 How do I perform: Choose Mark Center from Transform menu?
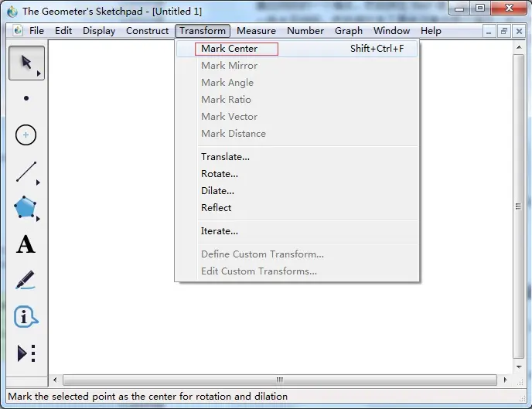coord(297,49)
